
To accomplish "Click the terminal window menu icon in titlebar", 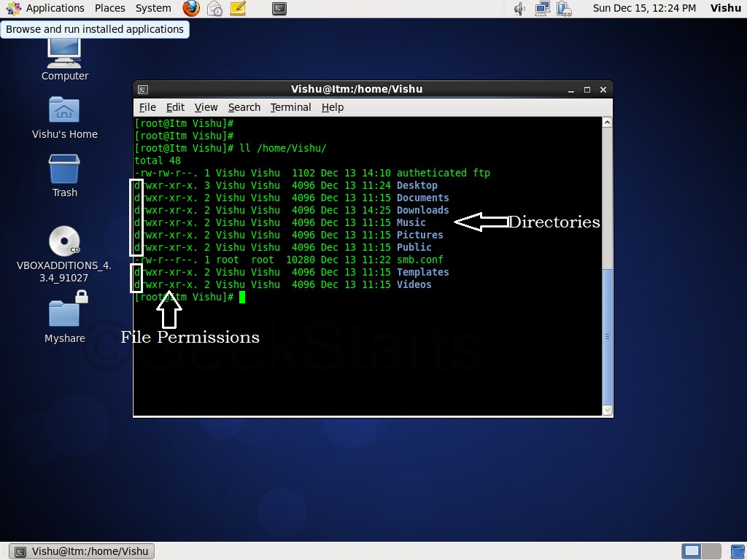I will tap(143, 90).
